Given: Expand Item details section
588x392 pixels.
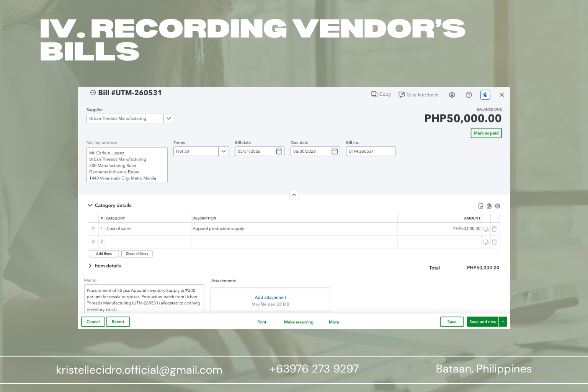Looking at the screenshot, I should pos(90,266).
